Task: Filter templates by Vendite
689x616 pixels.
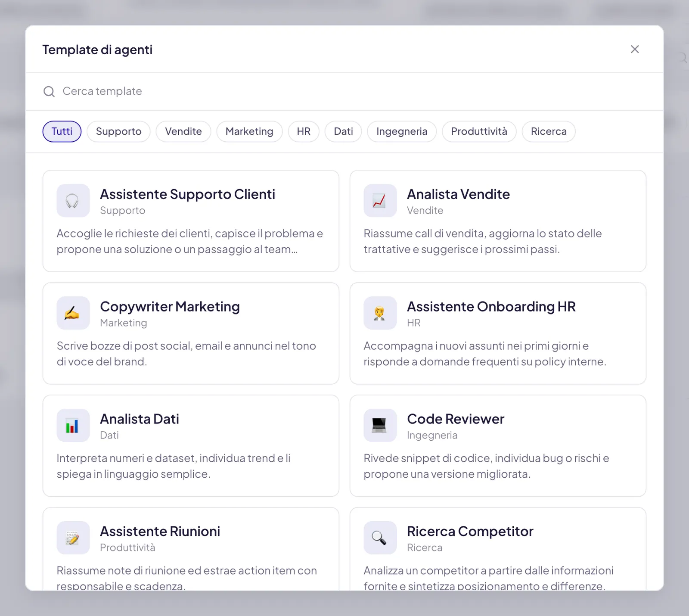Action: [183, 131]
